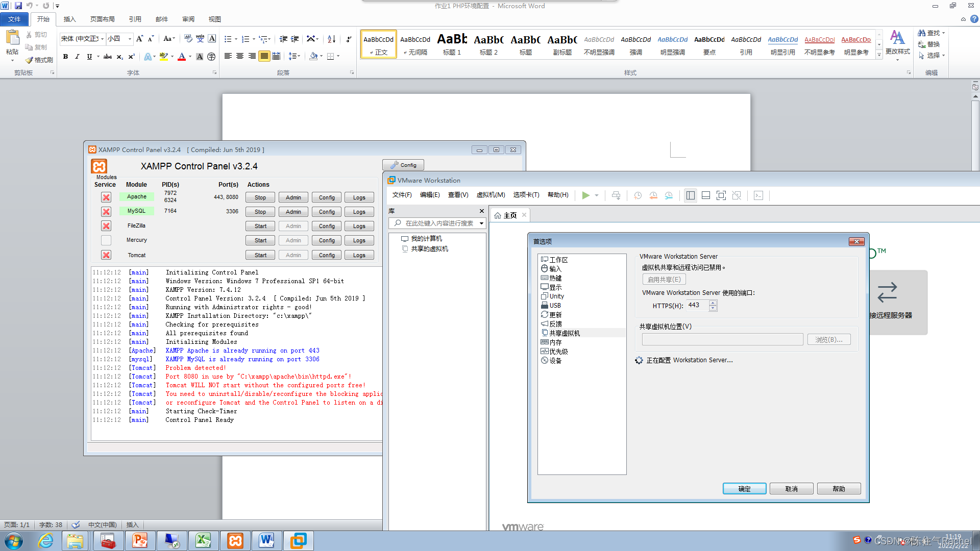Click 确定 in the preferences dialog
This screenshot has width=980, height=551.
click(x=744, y=489)
